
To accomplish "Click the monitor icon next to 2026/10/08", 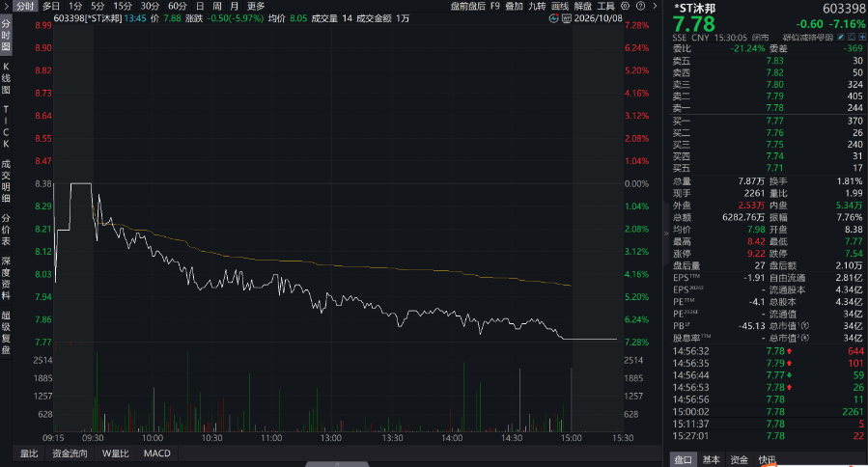I will pyautogui.click(x=567, y=18).
